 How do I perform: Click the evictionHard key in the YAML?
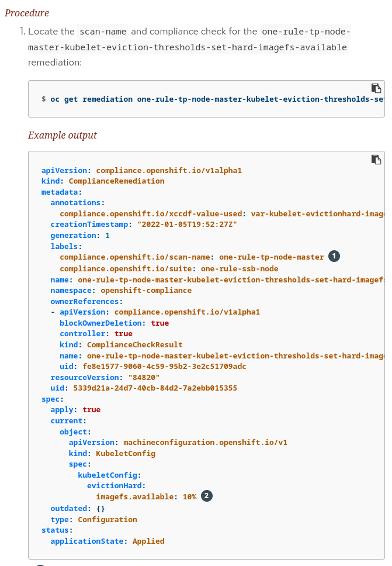(116, 485)
